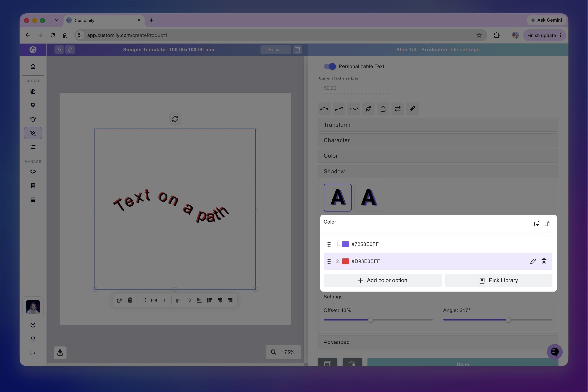Align element to left edge
Image resolution: width=588 pixels, height=392 pixels.
[x=210, y=300]
